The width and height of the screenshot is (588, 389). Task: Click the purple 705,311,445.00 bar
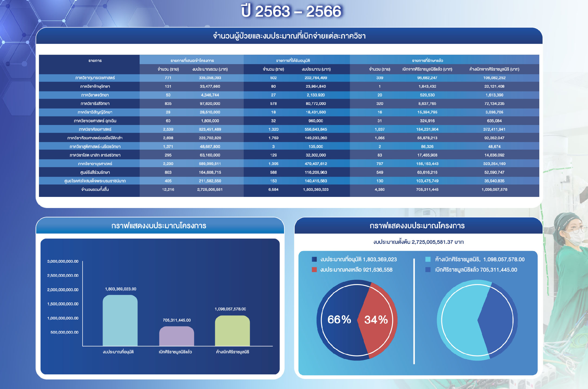coord(176,336)
